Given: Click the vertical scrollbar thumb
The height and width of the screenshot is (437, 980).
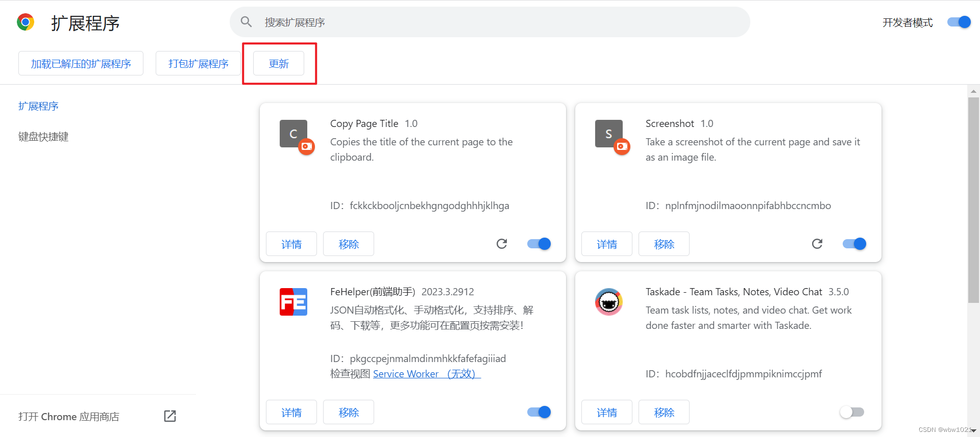Looking at the screenshot, I should 973,200.
